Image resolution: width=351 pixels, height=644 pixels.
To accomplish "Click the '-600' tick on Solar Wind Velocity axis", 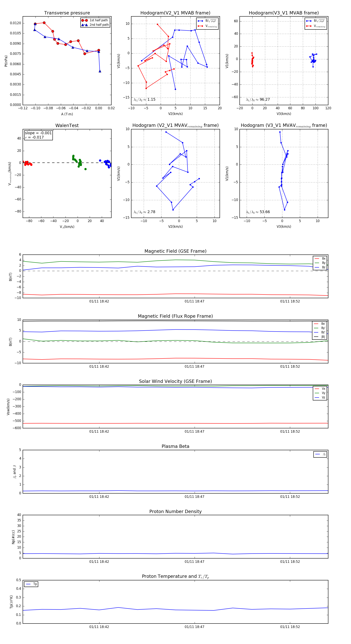I will point(17,428).
